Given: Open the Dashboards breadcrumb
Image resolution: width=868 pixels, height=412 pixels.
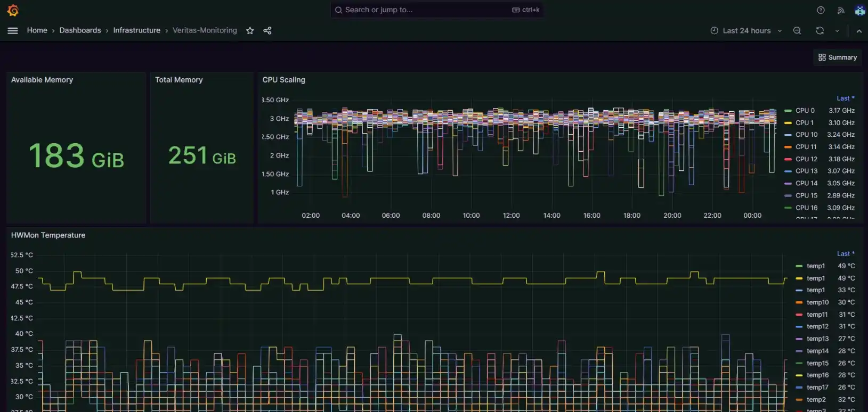Looking at the screenshot, I should pos(80,30).
